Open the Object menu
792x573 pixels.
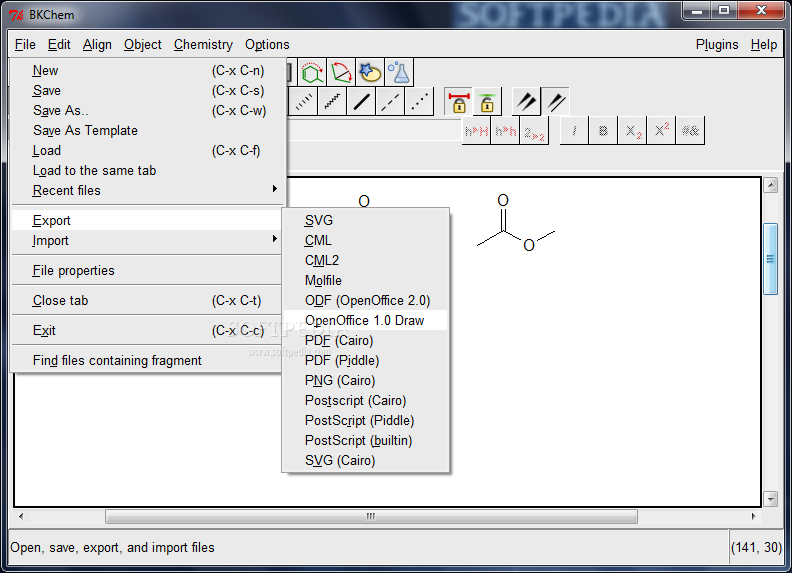[142, 44]
